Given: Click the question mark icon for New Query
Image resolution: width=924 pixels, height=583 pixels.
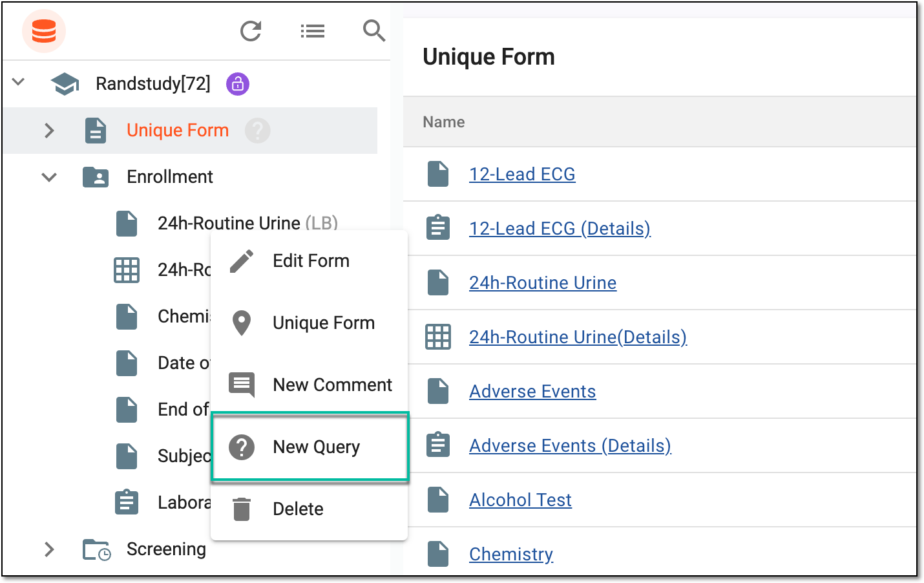Looking at the screenshot, I should pos(242,447).
